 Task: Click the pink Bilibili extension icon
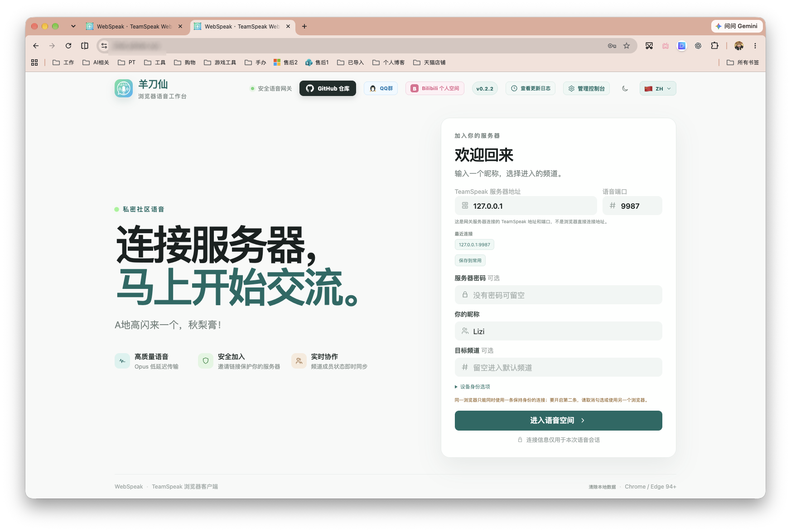pos(666,46)
